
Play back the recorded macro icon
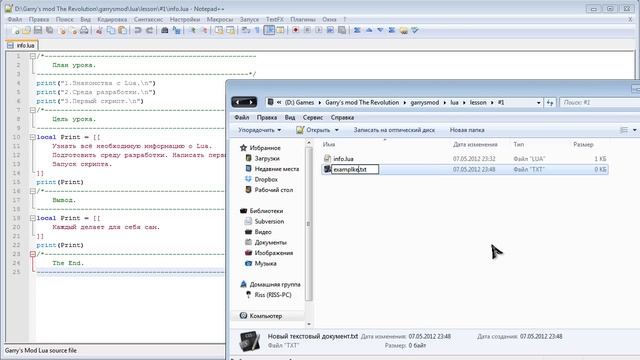[x=319, y=30]
